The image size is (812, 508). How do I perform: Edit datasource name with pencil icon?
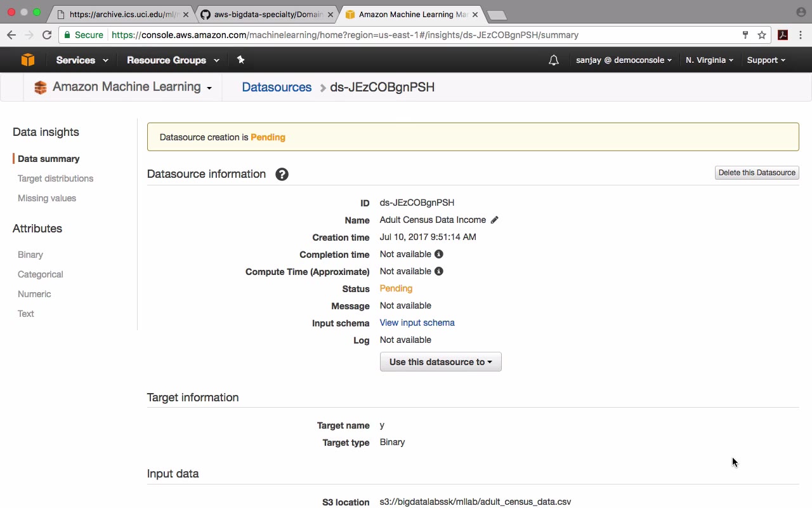tap(494, 220)
